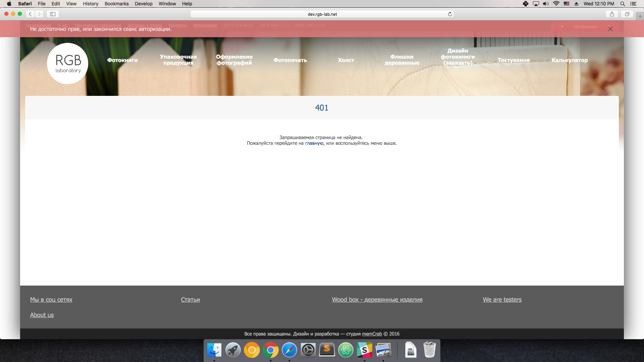Show all tabs overview icon

click(627, 14)
